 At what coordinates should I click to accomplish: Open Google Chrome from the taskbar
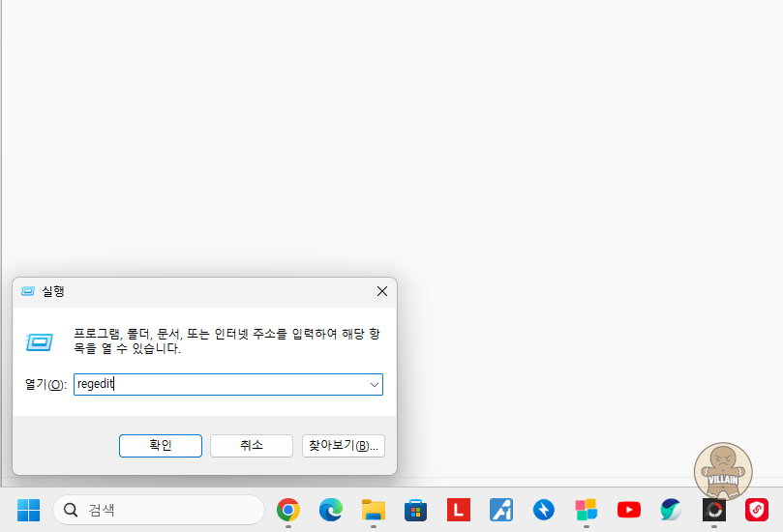tap(288, 510)
